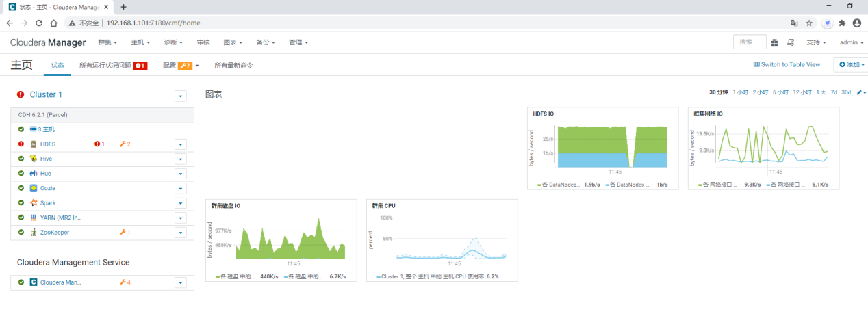
Task: Click the Oozie service icon
Action: 34,188
